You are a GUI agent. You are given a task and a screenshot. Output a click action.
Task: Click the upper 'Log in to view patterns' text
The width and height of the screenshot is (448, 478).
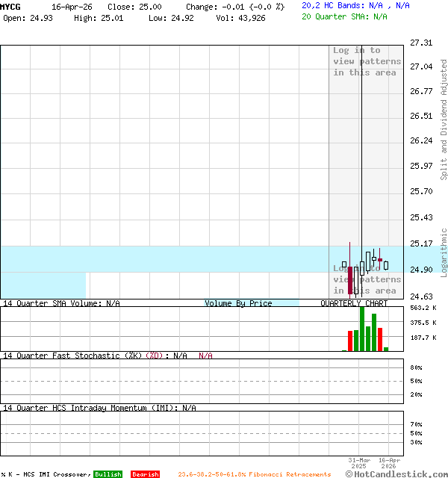(x=367, y=62)
